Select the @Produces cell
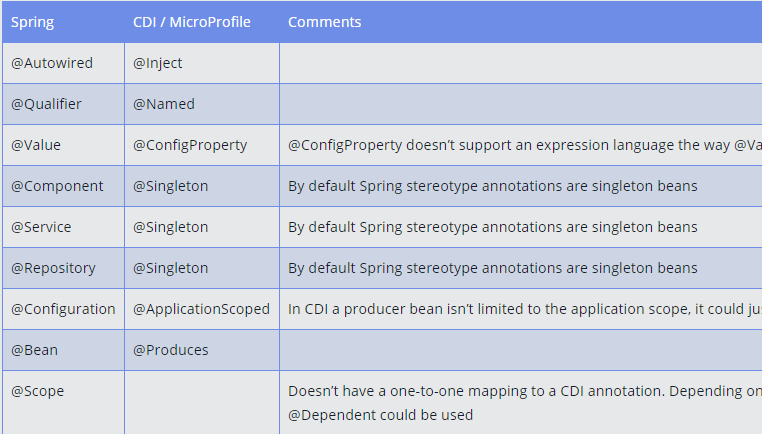762x434 pixels. [202, 350]
